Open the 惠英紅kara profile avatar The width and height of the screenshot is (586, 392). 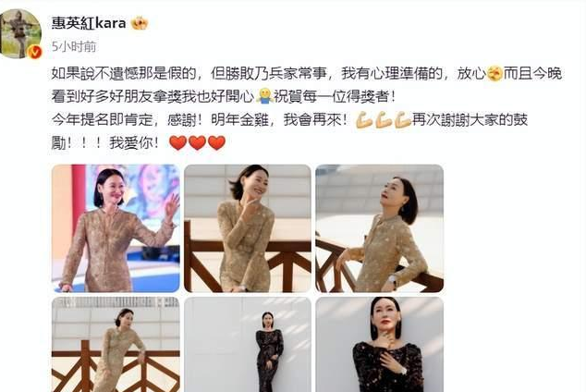pos(20,33)
